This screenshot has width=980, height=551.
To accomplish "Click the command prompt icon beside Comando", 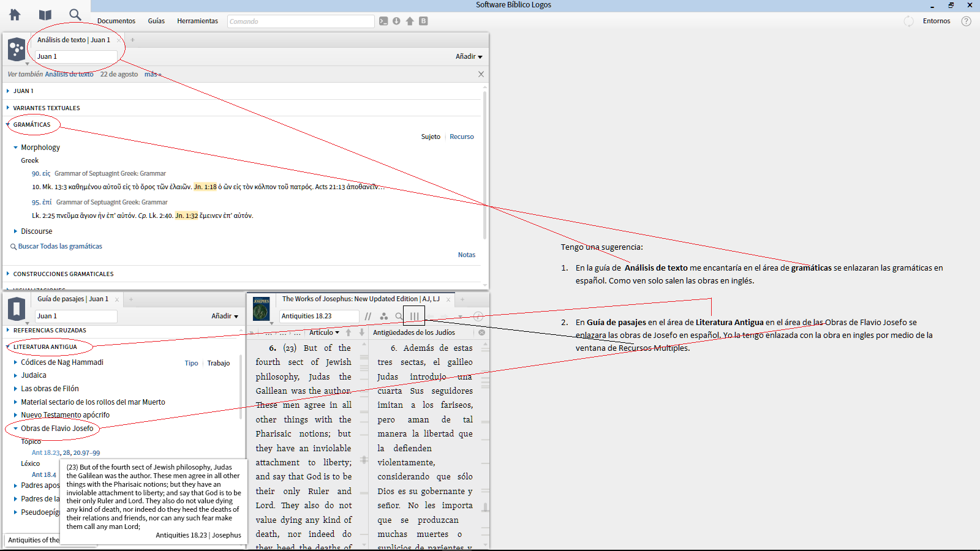I will 383,21.
